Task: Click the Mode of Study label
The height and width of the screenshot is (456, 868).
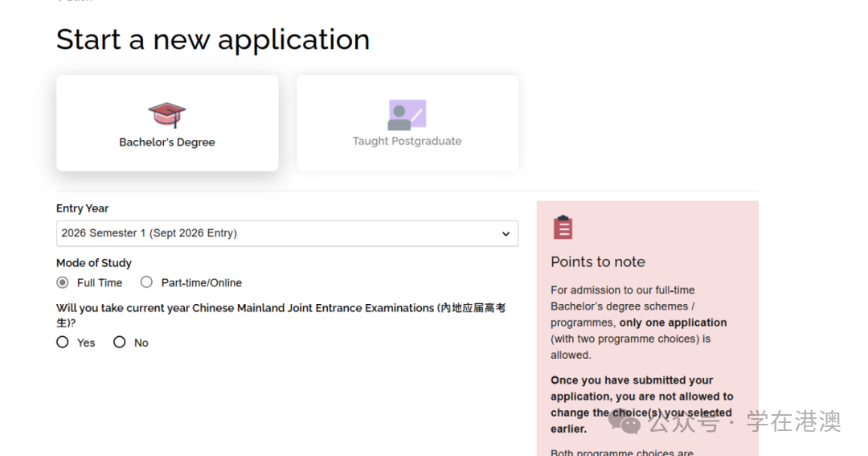Action: [94, 263]
